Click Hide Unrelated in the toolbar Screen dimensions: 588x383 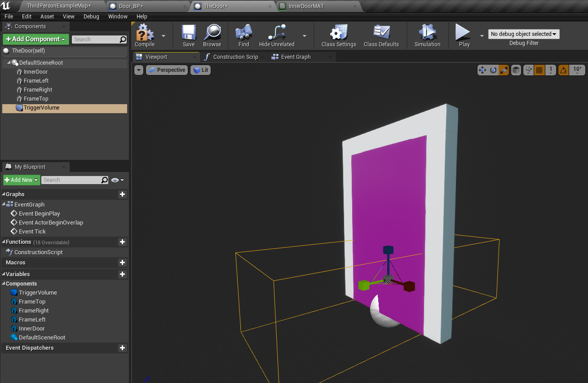click(x=276, y=35)
